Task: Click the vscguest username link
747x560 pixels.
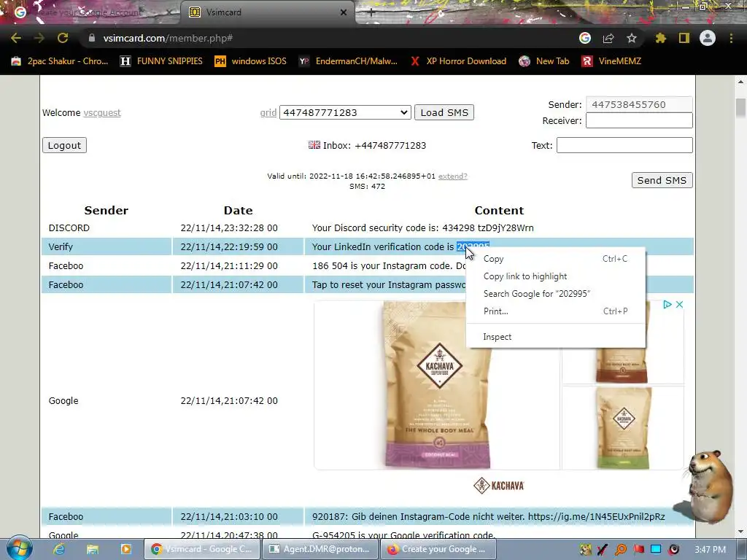Action: [102, 113]
